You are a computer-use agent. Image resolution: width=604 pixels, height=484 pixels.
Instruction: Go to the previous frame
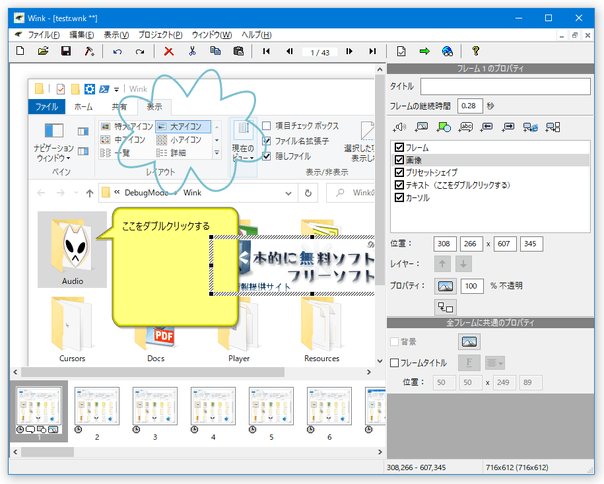pos(290,51)
